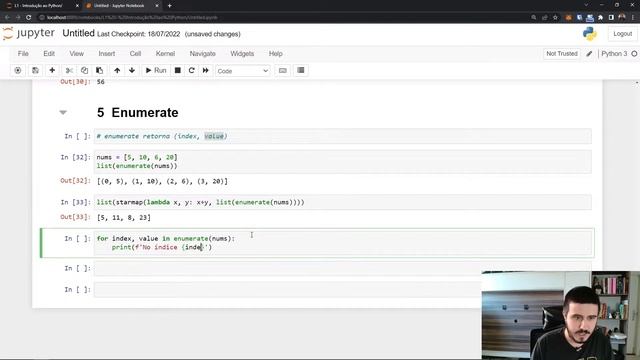The width and height of the screenshot is (640, 360).
Task: Click the kernel idle circle indicator
Action: 634,53
